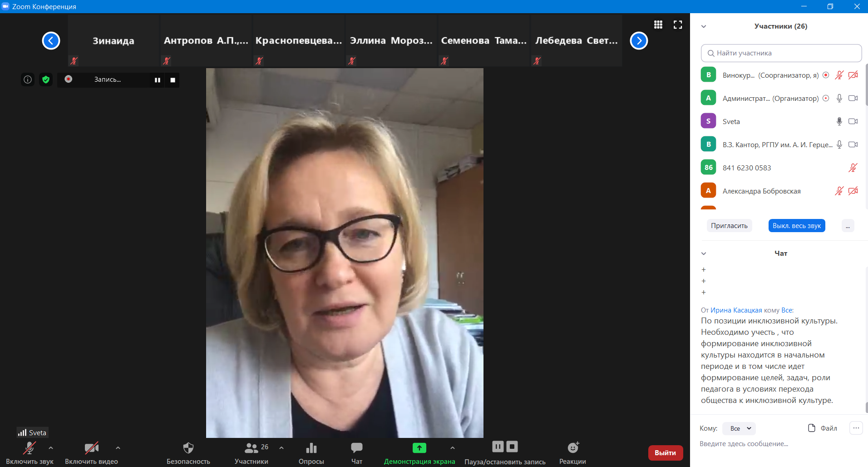Click the meeting info icon

(x=28, y=80)
